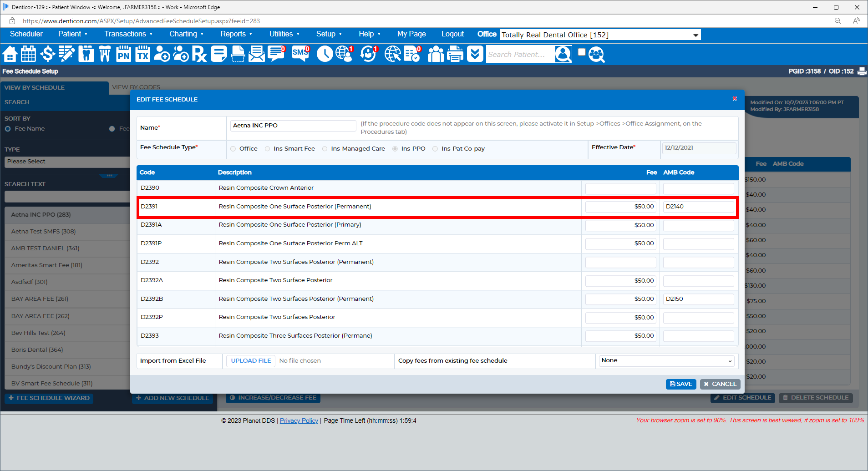
Task: Click the printer icon next to OID 152
Action: 862,71
